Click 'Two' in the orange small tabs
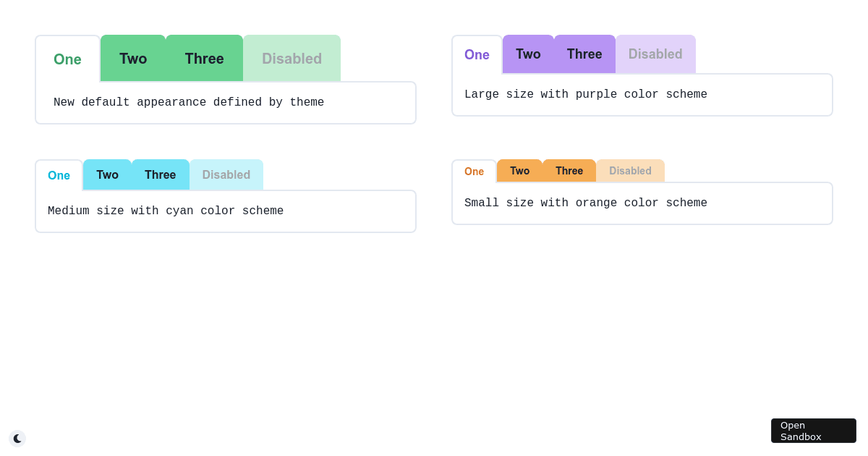Viewport: 868px width, 456px height. coord(519,170)
